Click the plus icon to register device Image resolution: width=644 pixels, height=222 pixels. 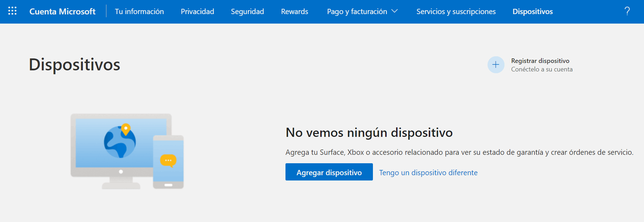click(x=496, y=65)
